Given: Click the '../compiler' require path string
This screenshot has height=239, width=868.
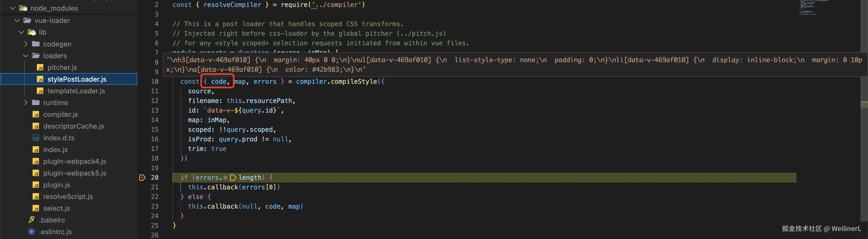Looking at the screenshot, I should coord(336,5).
